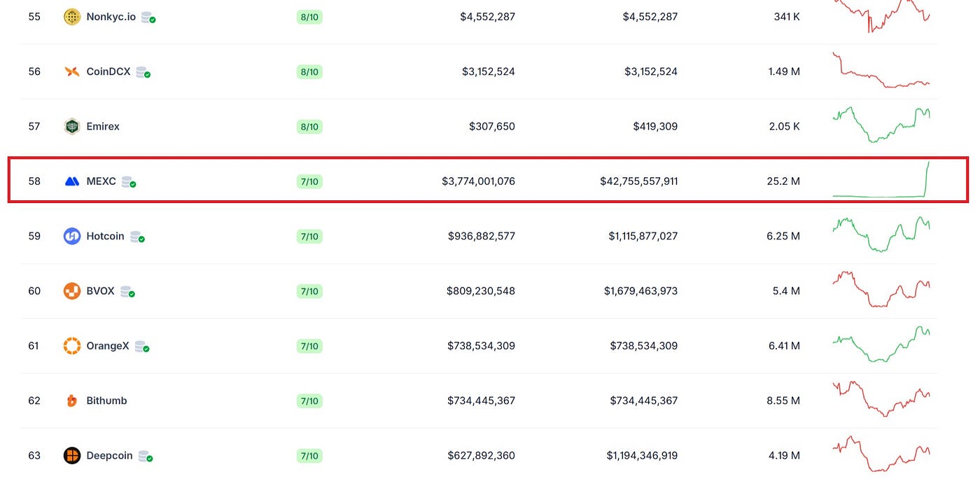Click the orange BVOX exchange logo
This screenshot has height=479, width=980.
(71, 291)
